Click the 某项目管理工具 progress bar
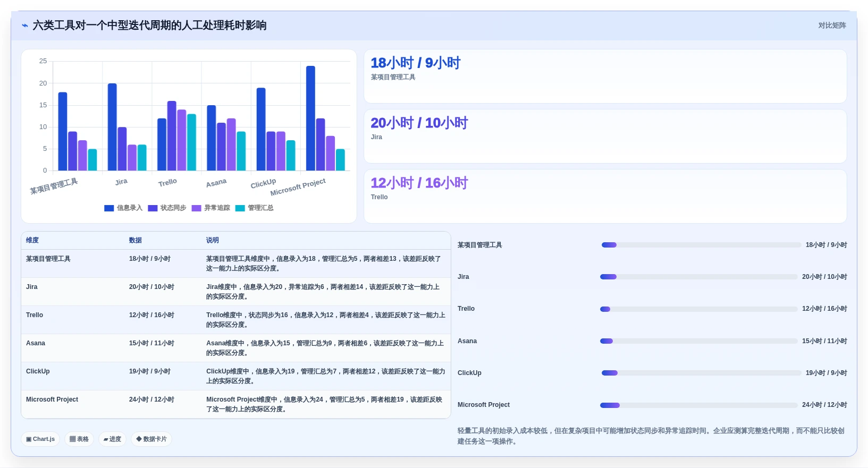The width and height of the screenshot is (868, 468). click(701, 245)
